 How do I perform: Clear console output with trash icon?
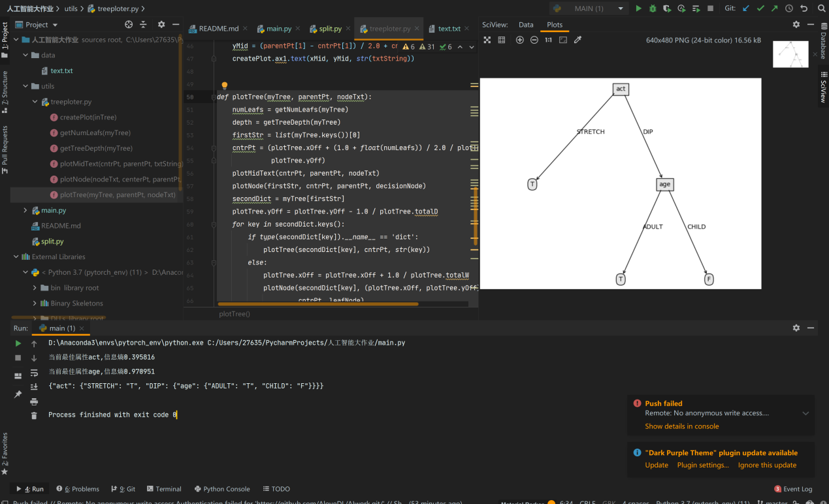coord(34,415)
